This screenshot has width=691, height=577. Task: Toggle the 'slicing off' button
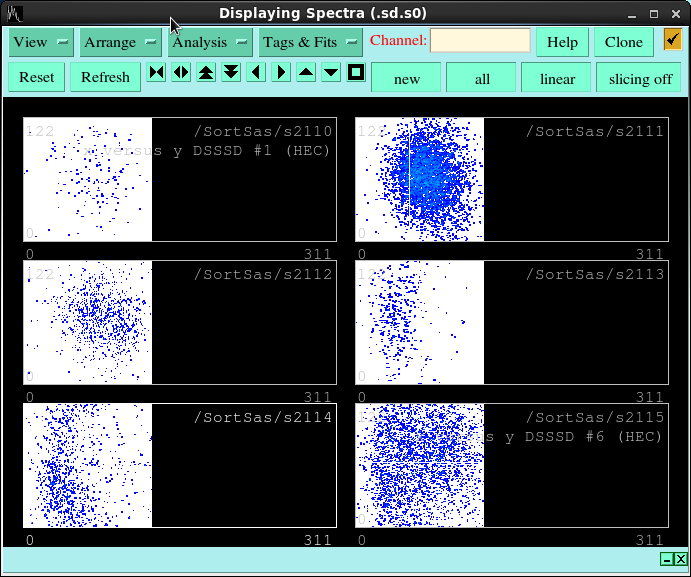[639, 78]
